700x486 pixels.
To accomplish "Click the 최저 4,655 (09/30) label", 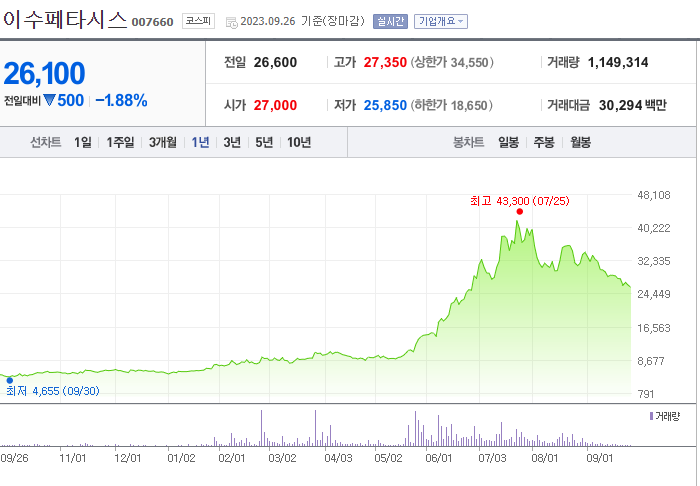I will 53,391.
